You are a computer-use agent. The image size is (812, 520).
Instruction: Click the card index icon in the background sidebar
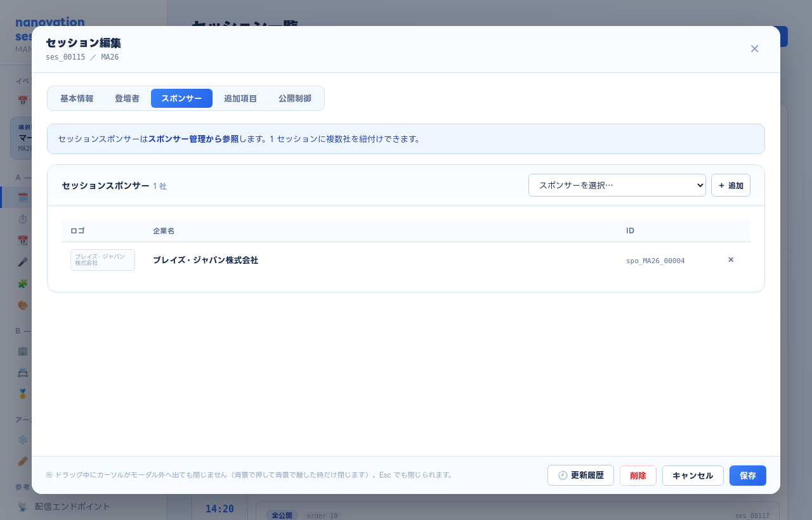(23, 372)
